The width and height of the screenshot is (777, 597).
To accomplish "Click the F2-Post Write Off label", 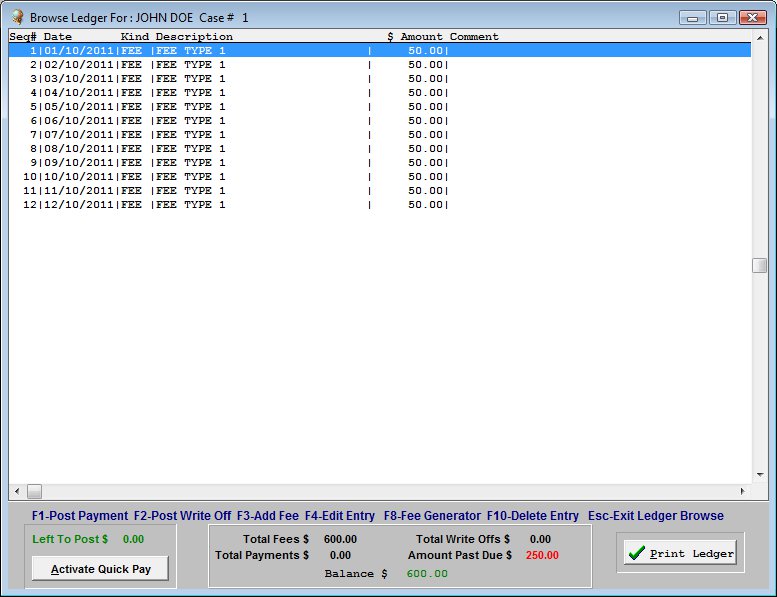I will tap(182, 516).
